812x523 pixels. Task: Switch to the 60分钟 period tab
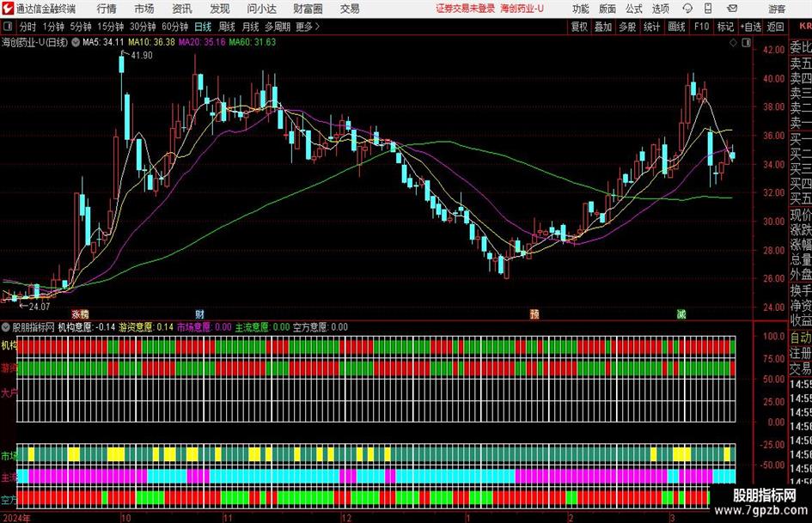175,27
